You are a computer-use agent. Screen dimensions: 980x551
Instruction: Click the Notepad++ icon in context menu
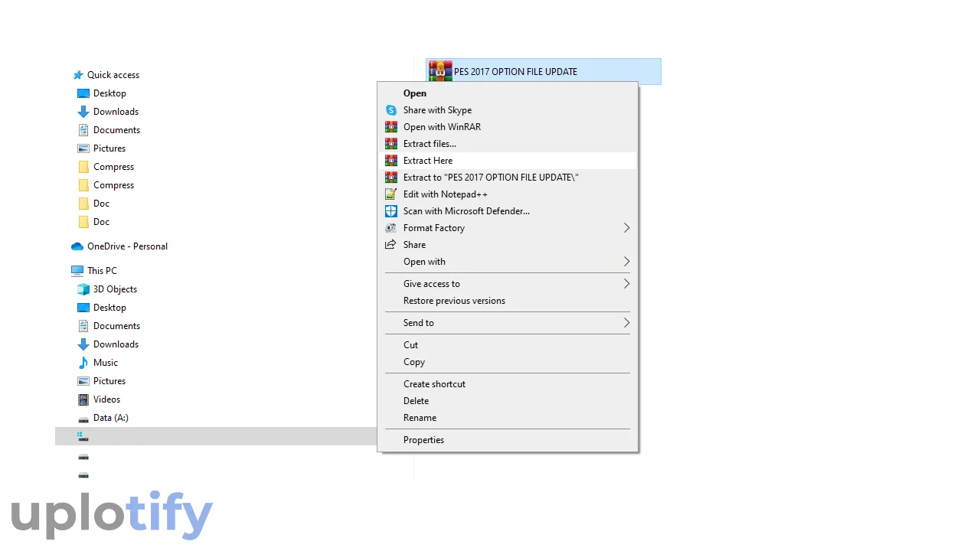[391, 194]
